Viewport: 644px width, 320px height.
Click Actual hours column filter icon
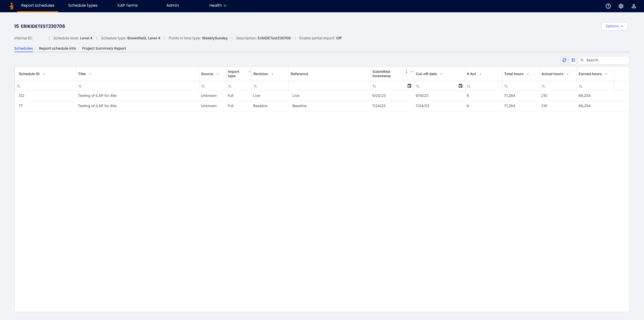click(568, 74)
